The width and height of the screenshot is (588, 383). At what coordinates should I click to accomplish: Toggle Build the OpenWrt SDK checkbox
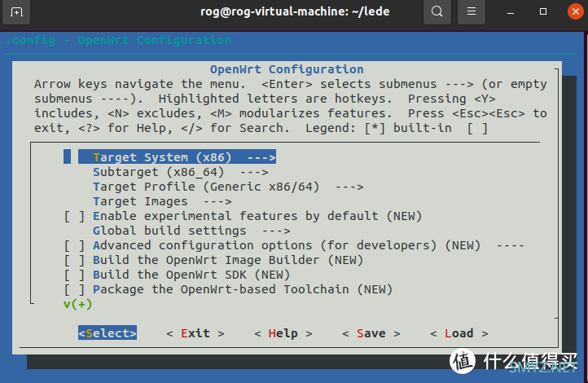click(x=74, y=275)
